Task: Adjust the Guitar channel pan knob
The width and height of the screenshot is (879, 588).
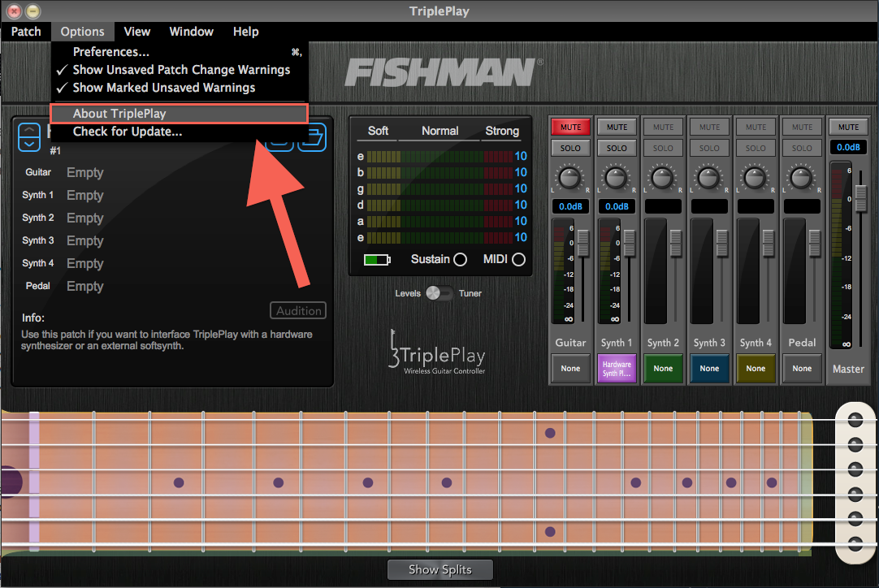Action: (570, 177)
